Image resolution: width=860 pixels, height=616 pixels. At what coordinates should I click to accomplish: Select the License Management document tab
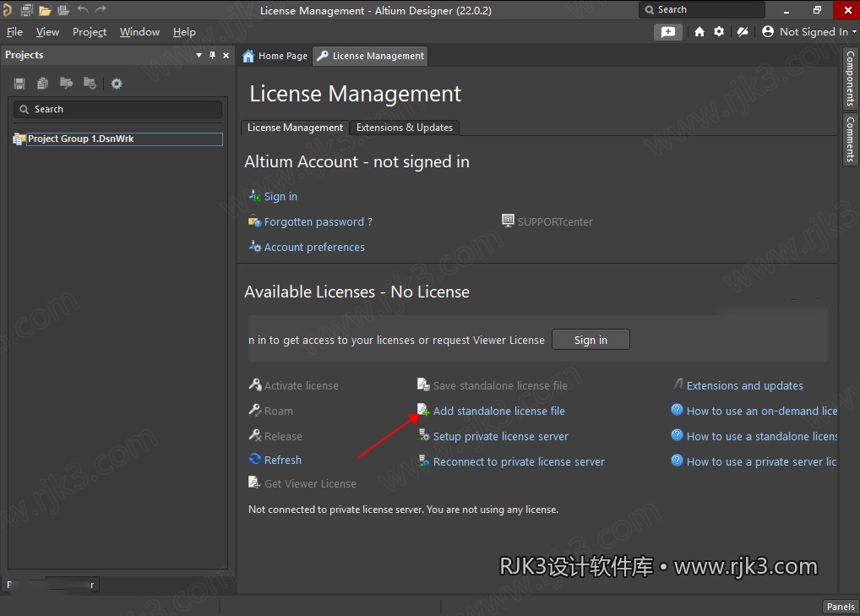point(370,56)
